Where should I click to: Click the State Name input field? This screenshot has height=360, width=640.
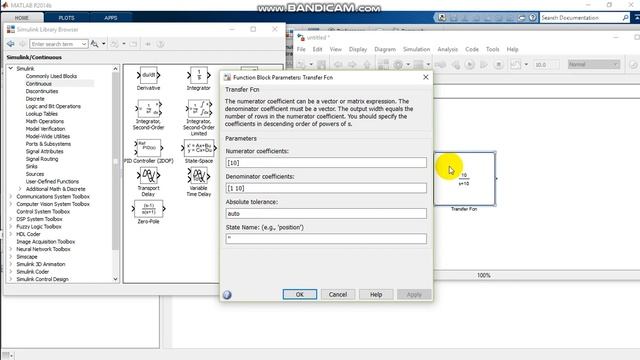tap(326, 239)
